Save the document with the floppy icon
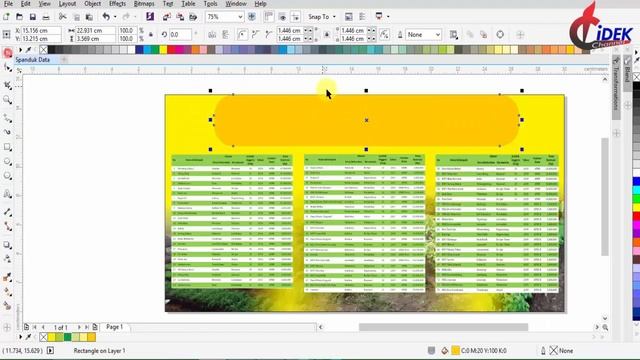Viewport: 640px width, 360px height. click(x=33, y=17)
